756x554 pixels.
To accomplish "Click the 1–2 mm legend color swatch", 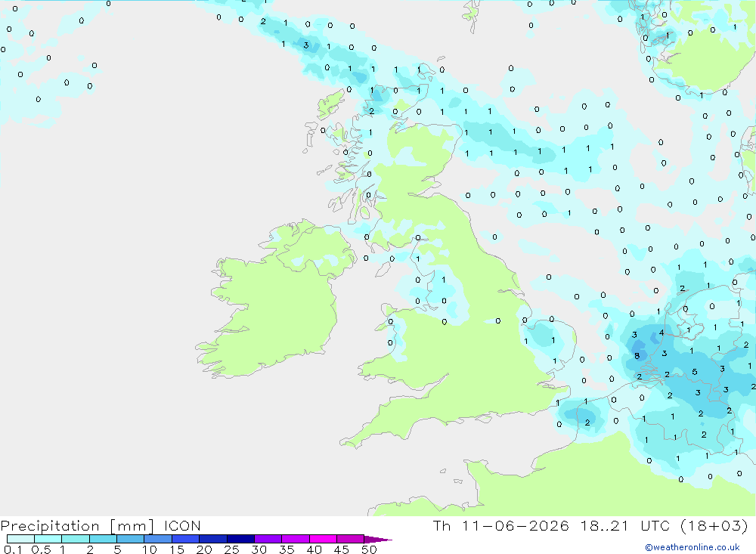I will [x=76, y=539].
